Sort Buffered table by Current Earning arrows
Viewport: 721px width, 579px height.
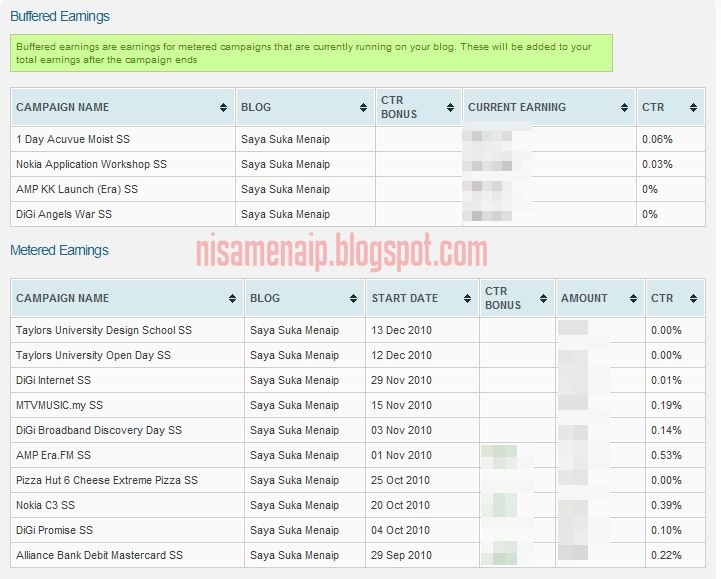(624, 107)
